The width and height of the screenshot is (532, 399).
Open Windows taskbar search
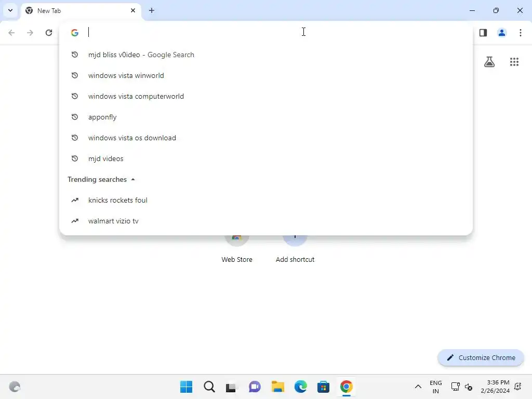coord(209,387)
